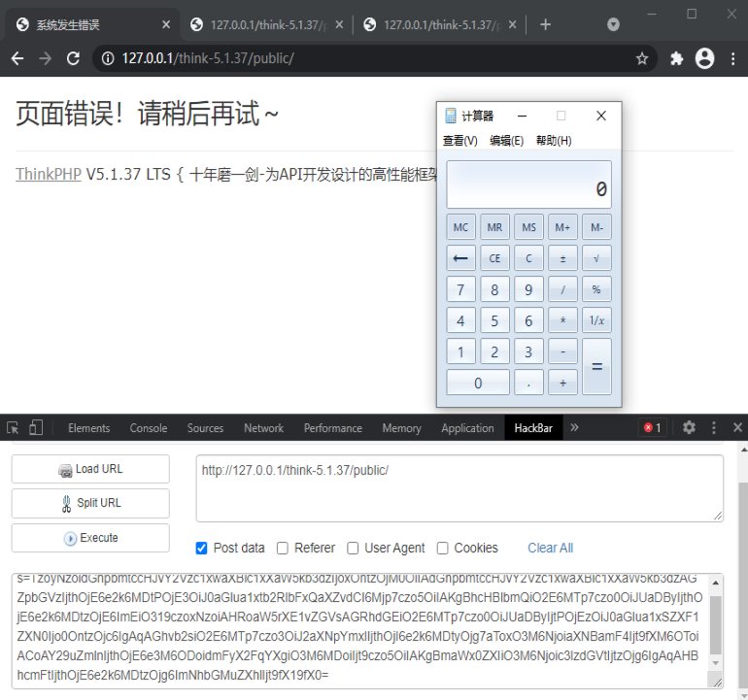Follow the ThinkPHP link

point(49,174)
